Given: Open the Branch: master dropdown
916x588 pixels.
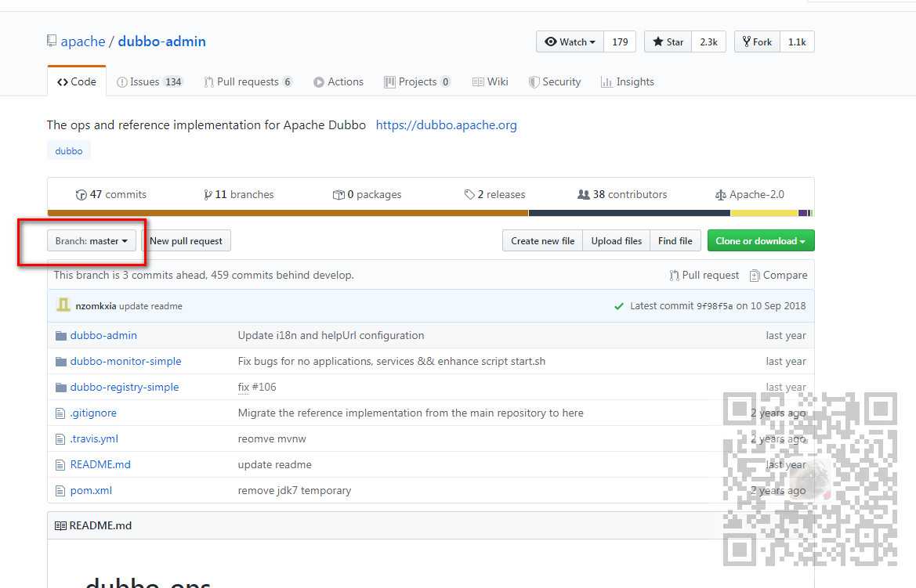Looking at the screenshot, I should click(92, 240).
